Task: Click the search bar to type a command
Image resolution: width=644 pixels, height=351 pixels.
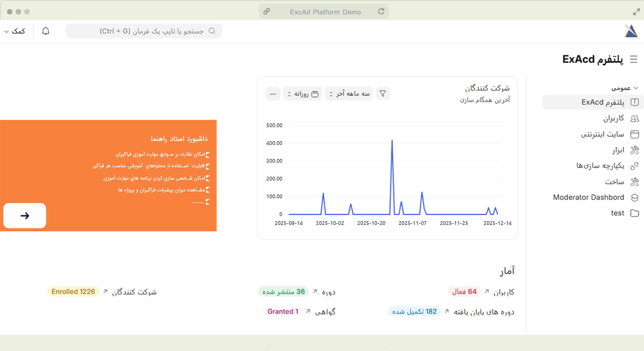Action: 144,31
